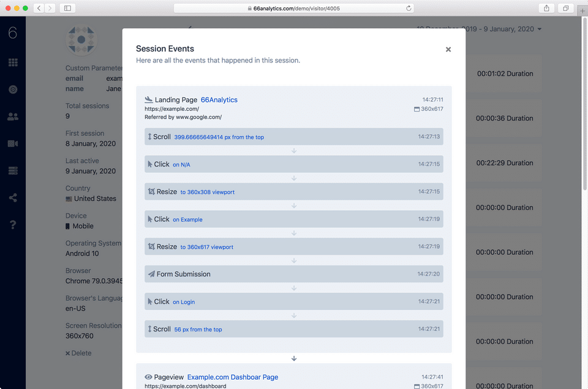Open the help question mark icon
This screenshot has height=389, width=588.
coord(13,225)
